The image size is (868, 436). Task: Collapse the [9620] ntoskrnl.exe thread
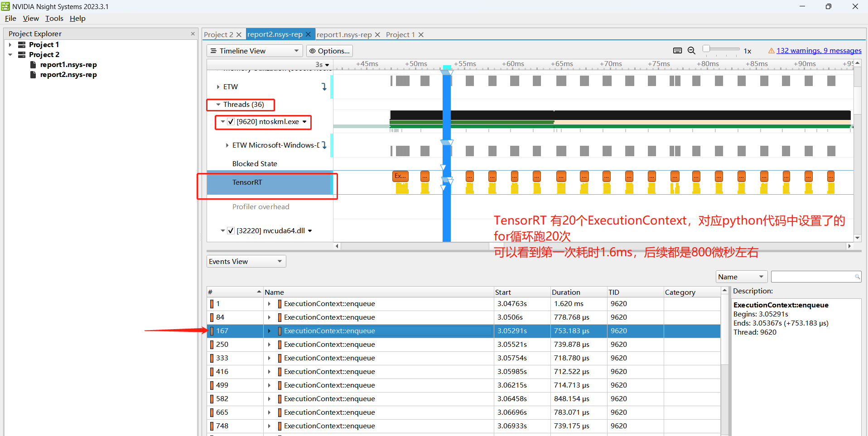pos(223,122)
